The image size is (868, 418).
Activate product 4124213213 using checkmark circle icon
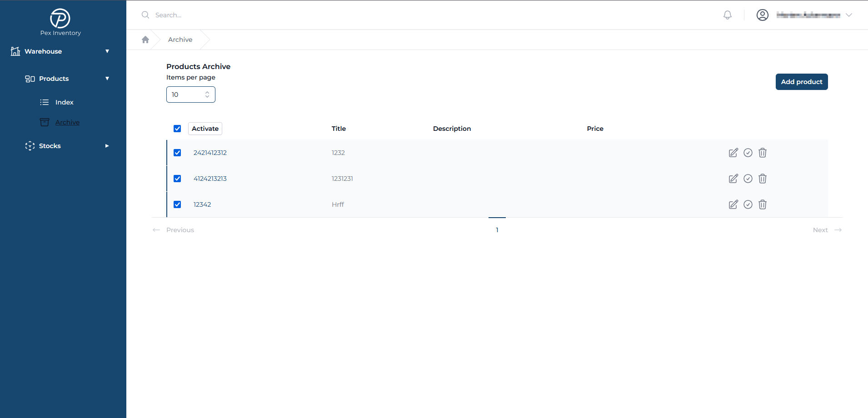(748, 179)
